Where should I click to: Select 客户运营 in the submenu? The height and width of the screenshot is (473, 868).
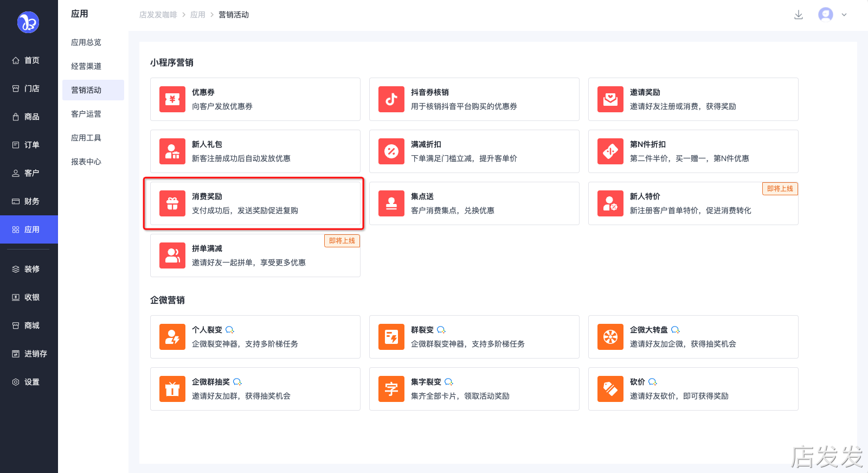[x=86, y=114]
